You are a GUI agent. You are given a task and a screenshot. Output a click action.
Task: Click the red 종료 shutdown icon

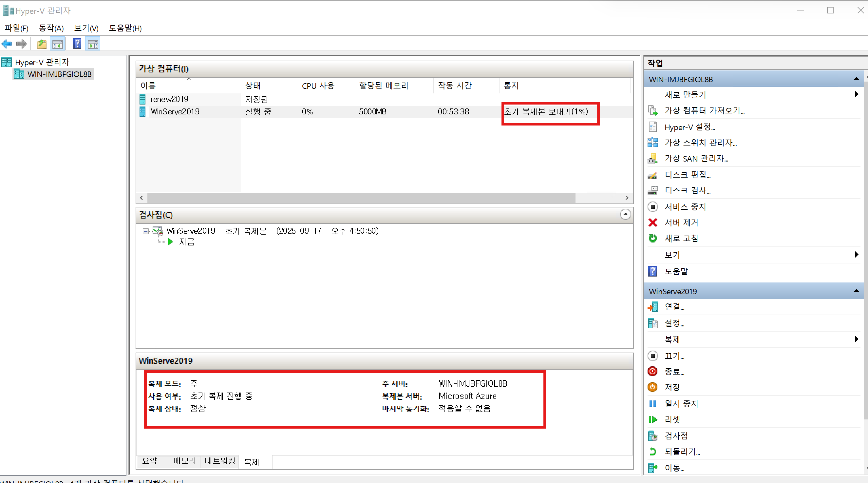[x=653, y=372]
